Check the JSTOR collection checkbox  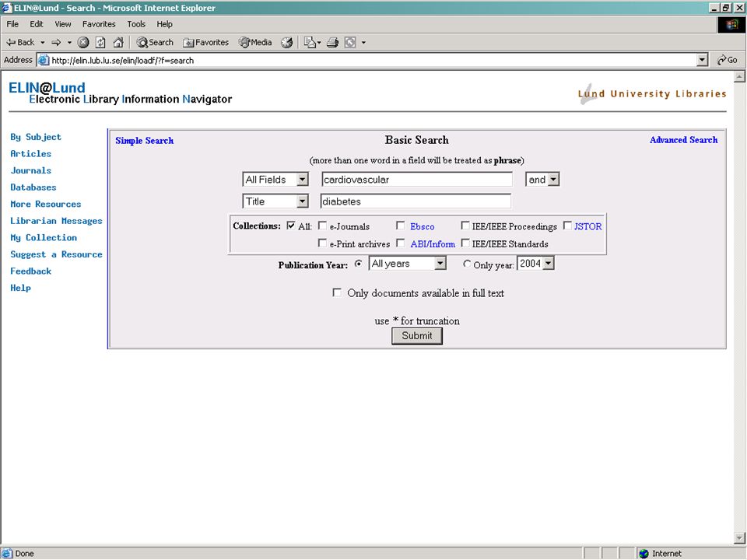[x=567, y=226]
